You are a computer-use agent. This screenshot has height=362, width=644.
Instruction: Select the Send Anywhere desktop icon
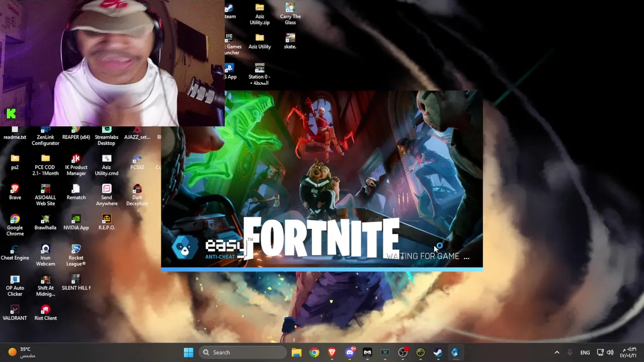point(107,195)
